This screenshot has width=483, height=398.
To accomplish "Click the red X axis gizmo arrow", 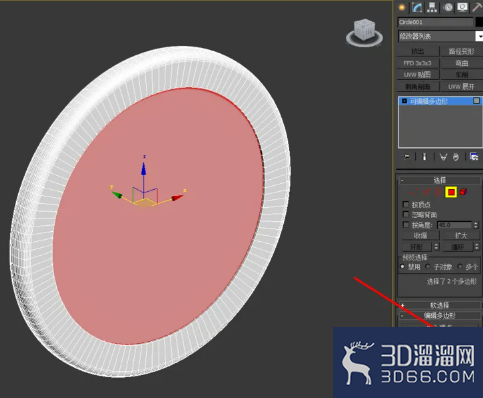I will pyautogui.click(x=177, y=198).
